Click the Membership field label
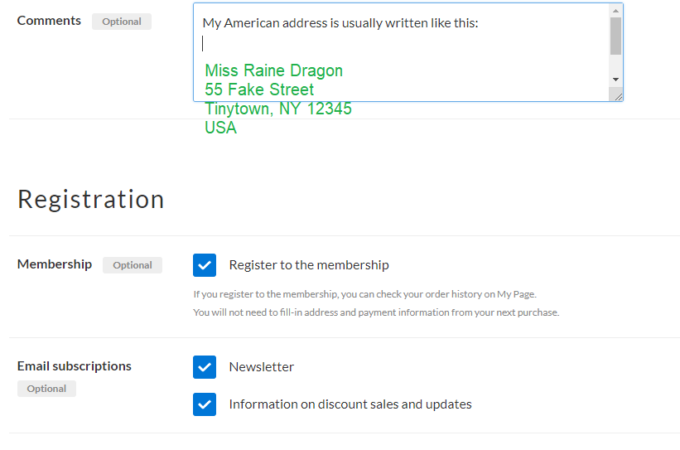The height and width of the screenshot is (450, 680). click(54, 264)
